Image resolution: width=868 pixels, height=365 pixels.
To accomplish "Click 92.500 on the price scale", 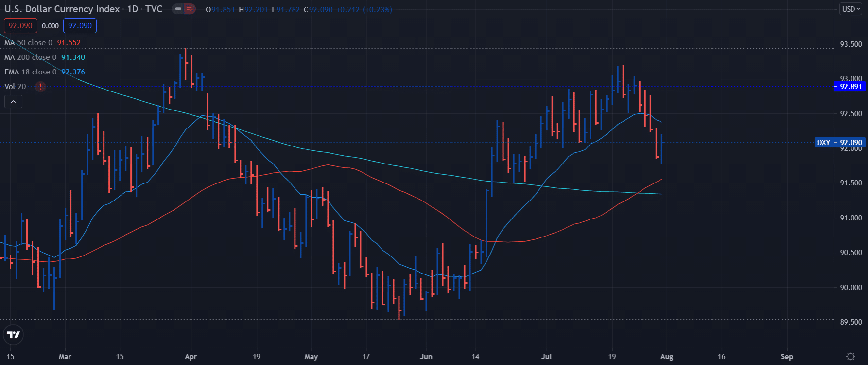I will pos(851,114).
